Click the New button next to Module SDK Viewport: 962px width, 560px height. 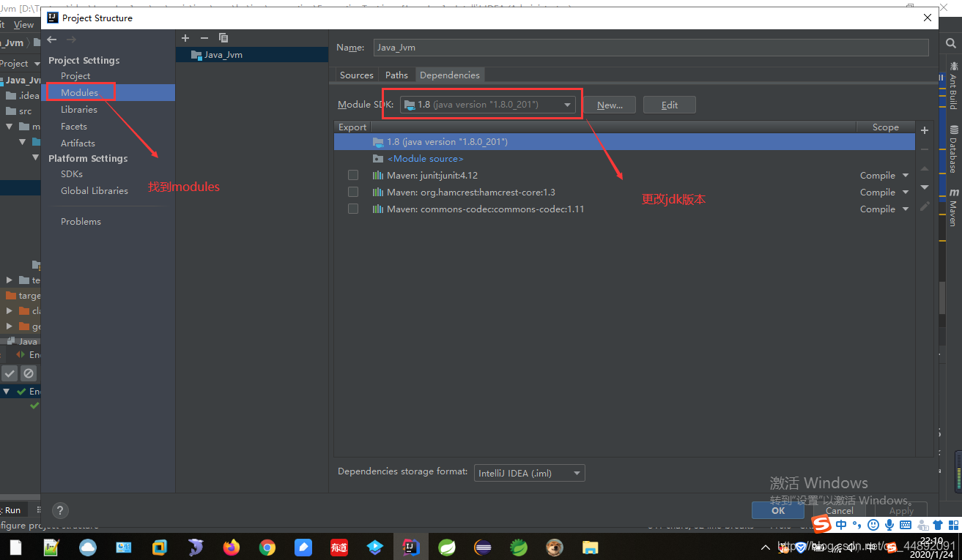[x=610, y=105]
